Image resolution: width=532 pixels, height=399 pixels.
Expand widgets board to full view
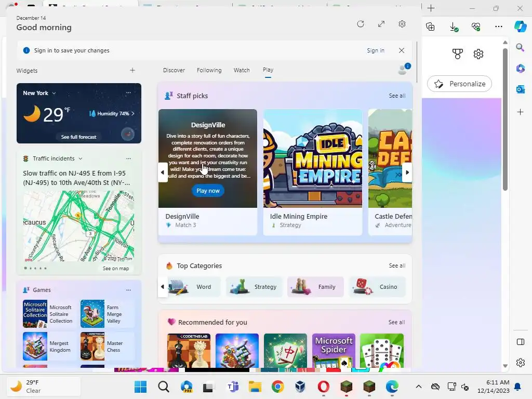[381, 24]
